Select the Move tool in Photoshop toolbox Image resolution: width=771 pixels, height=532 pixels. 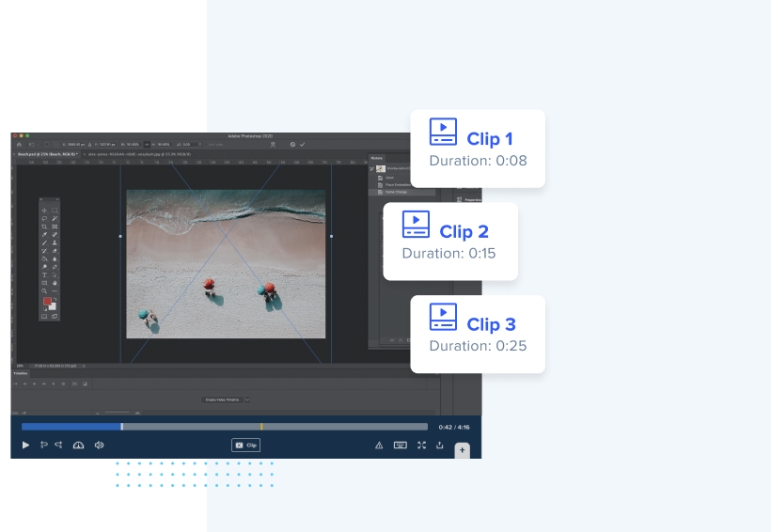[44, 211]
